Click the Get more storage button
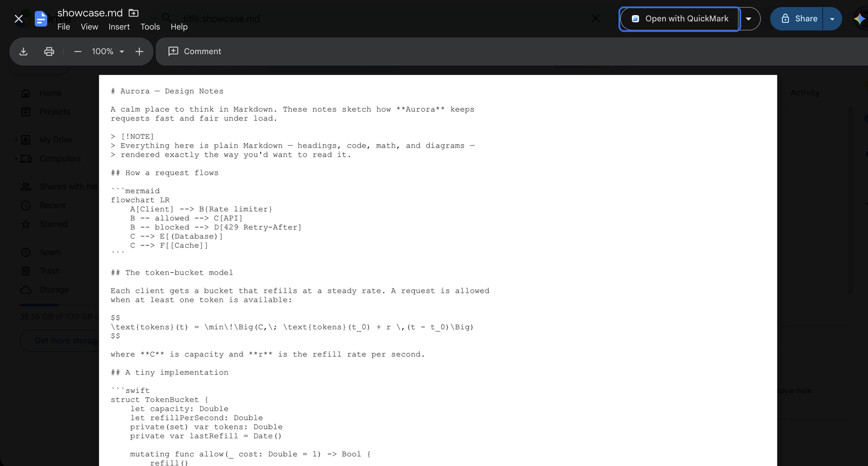This screenshot has height=466, width=868. click(x=60, y=341)
